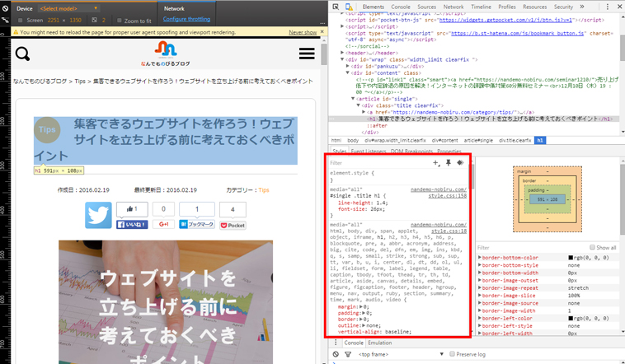Open the Timeline tab
625x364 pixels.
pos(481,7)
